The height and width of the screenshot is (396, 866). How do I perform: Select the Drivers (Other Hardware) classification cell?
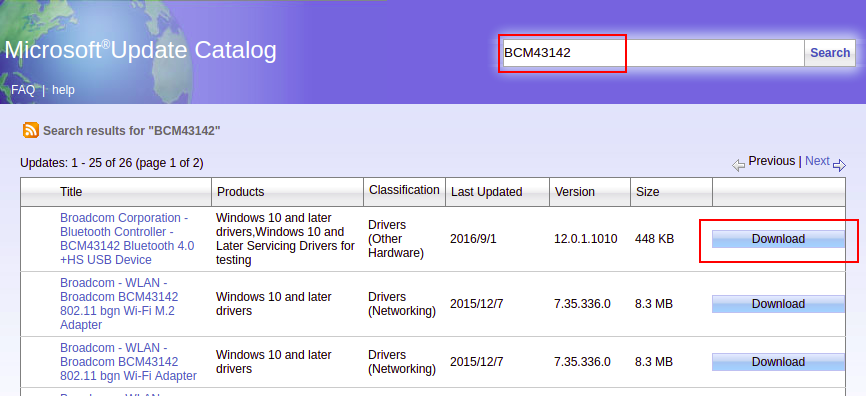coord(395,239)
